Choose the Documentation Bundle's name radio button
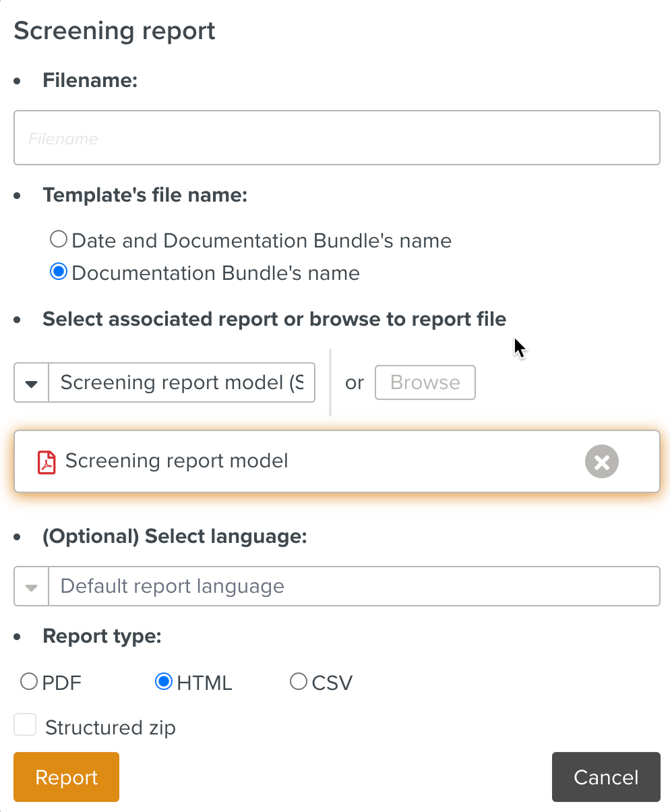This screenshot has height=812, width=670. [59, 272]
